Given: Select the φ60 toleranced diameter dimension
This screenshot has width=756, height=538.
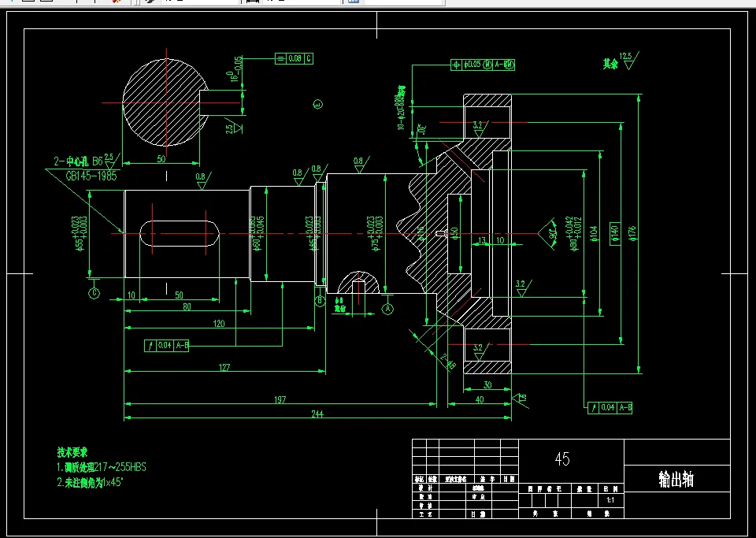Looking at the screenshot, I should point(257,234).
